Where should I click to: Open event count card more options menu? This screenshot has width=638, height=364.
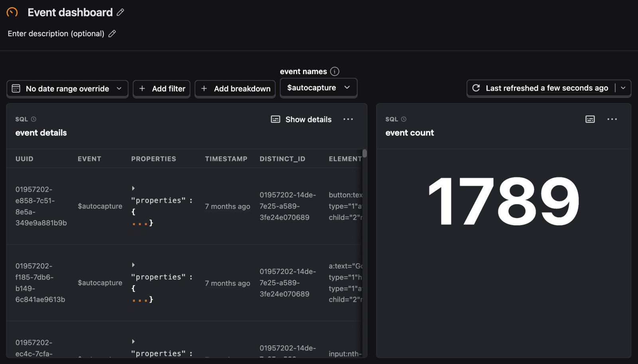pos(612,119)
